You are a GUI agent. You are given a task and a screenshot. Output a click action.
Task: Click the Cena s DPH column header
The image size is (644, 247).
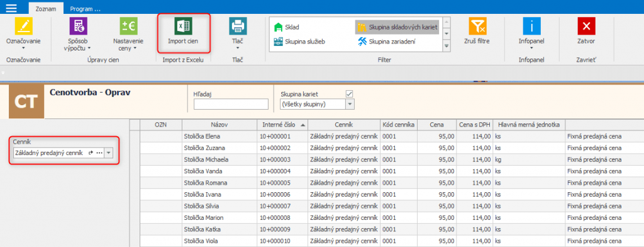pyautogui.click(x=474, y=124)
